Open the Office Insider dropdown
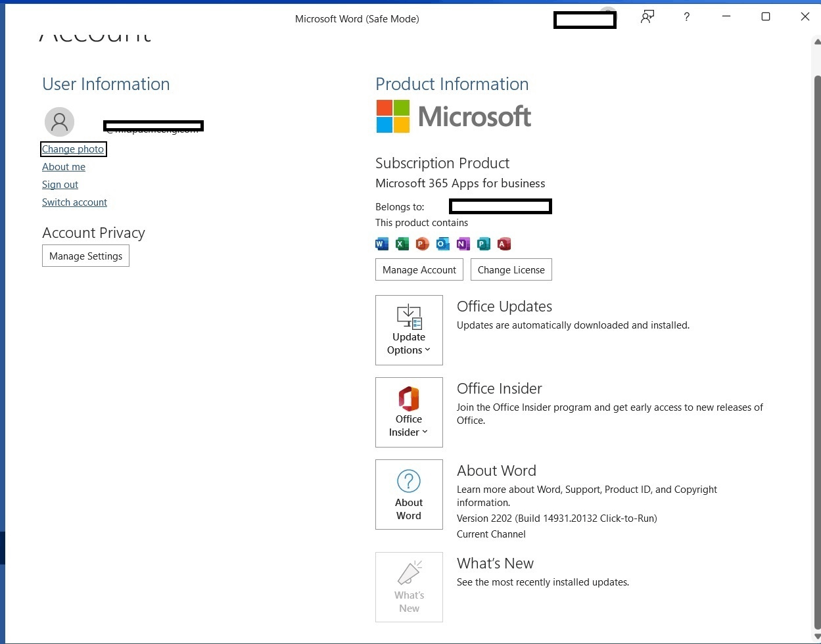Screen dimensions: 821x644 [x=409, y=412]
